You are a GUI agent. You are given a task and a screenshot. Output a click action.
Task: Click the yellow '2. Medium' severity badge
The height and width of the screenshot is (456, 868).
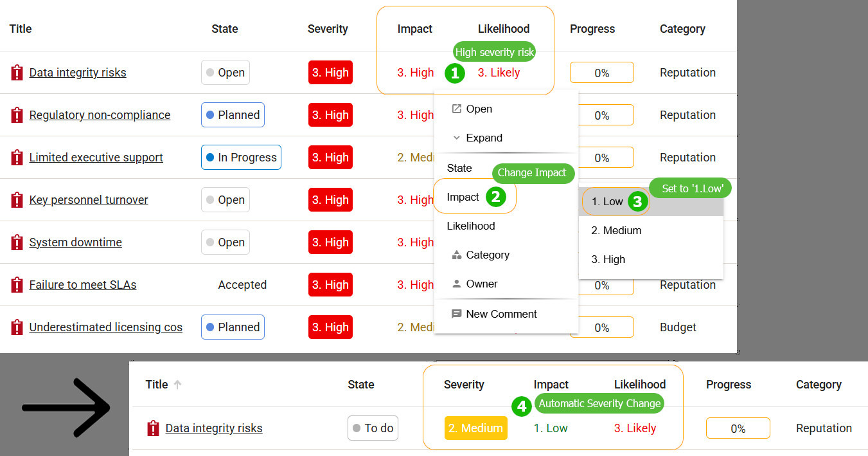(476, 428)
